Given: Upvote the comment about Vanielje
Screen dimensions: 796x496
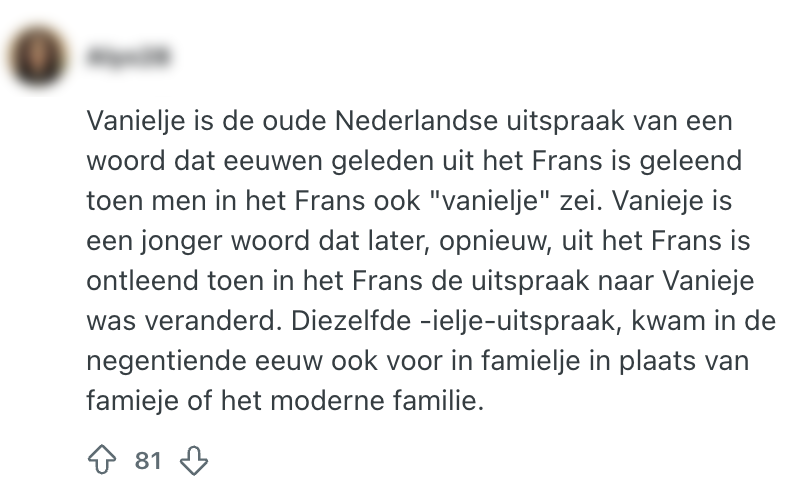Looking at the screenshot, I should click(101, 460).
